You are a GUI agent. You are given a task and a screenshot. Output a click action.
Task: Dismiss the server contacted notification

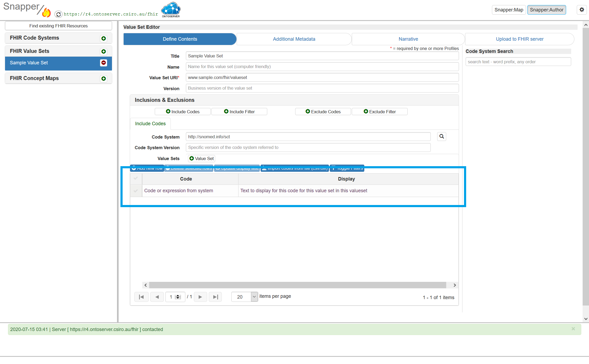click(x=573, y=329)
